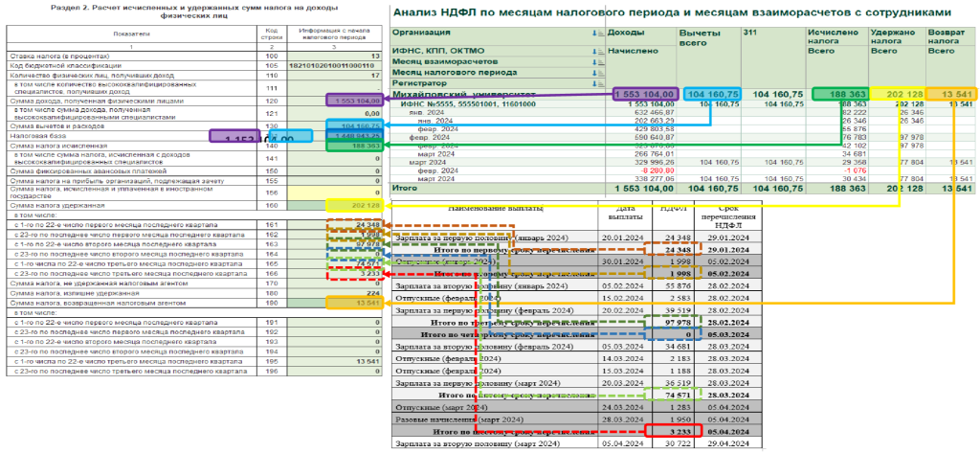Click the line code 161 cell
This screenshot has height=453, width=980.
pyautogui.click(x=271, y=224)
